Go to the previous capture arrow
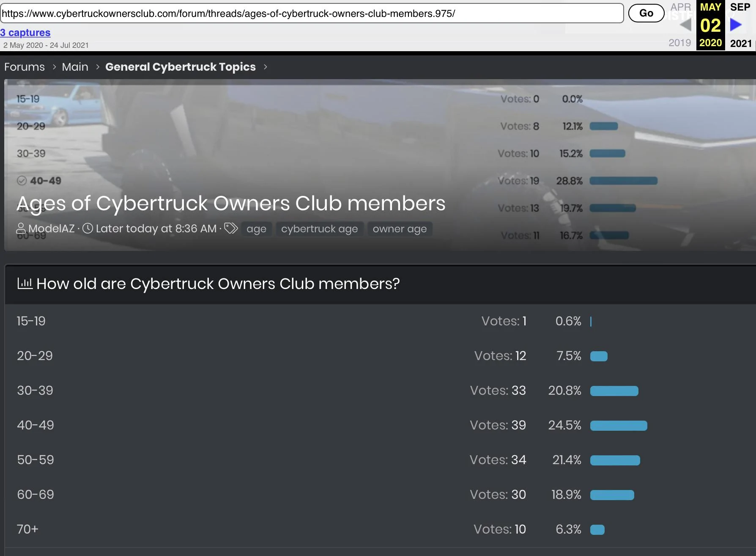The height and width of the screenshot is (556, 756). pos(685,25)
